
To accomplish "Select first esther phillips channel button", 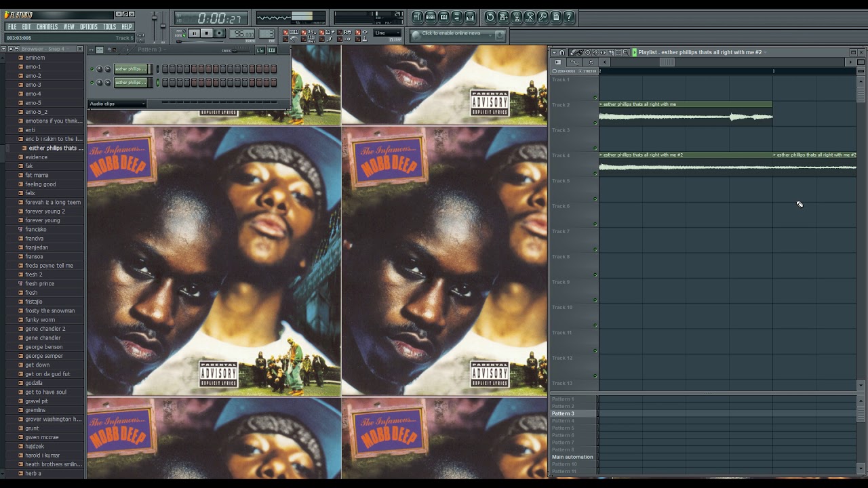I will click(131, 69).
